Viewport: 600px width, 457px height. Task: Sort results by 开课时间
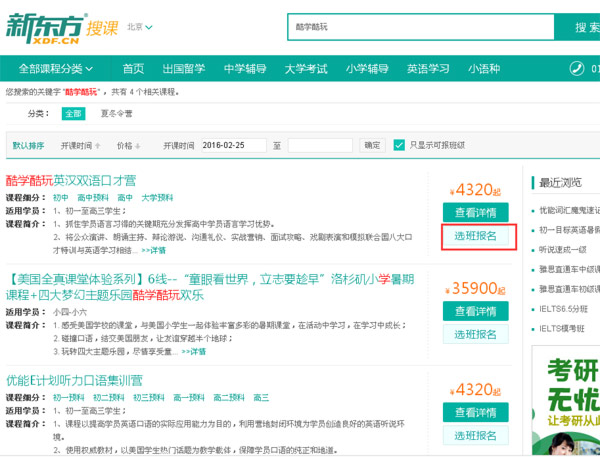point(78,145)
